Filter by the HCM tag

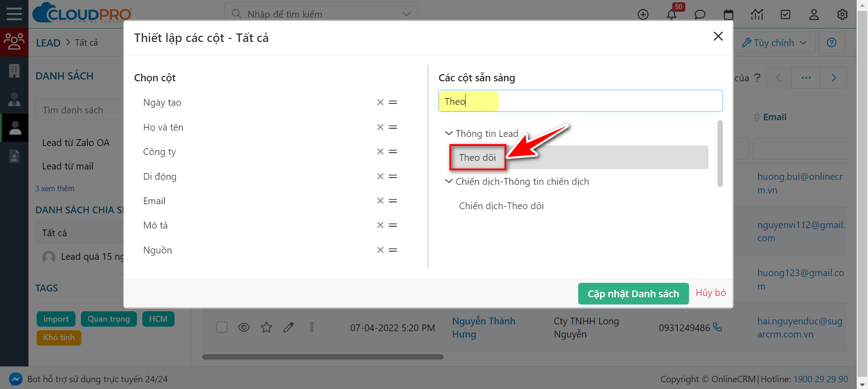[158, 319]
